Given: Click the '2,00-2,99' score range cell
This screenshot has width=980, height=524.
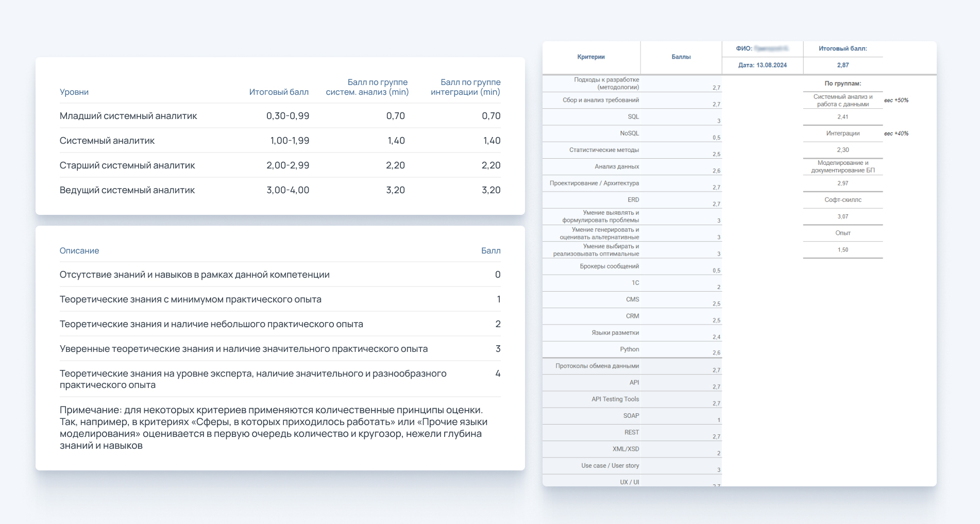Looking at the screenshot, I should click(288, 165).
